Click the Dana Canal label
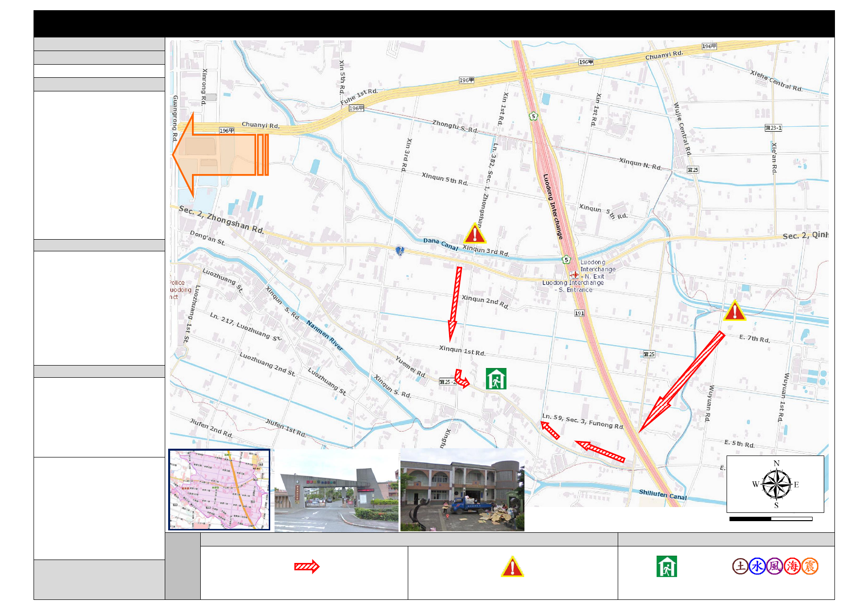The height and width of the screenshot is (614, 868). [441, 244]
